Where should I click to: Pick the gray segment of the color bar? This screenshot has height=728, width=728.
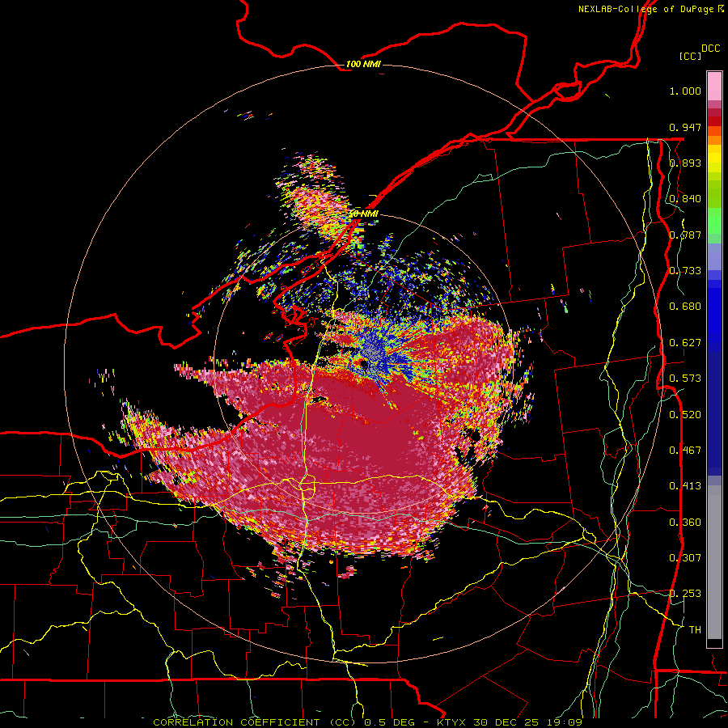[714, 562]
